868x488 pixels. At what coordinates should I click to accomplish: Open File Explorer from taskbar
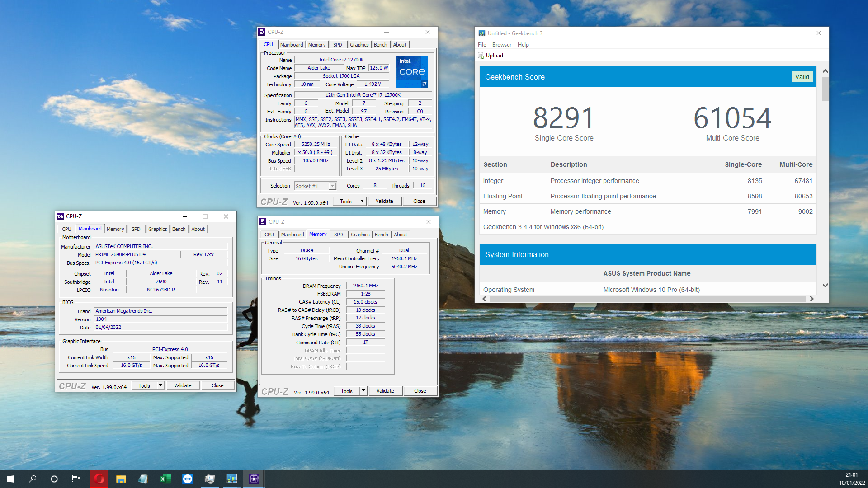[x=121, y=479]
